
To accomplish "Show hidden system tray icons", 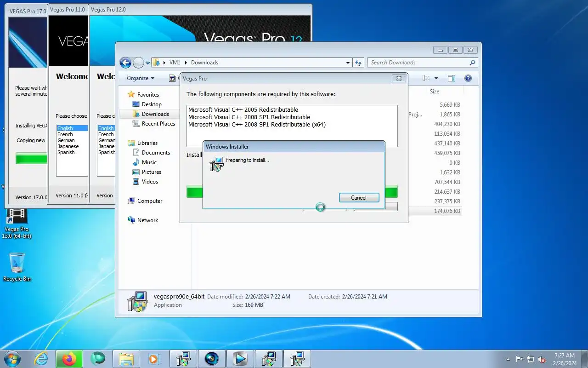I will click(508, 359).
